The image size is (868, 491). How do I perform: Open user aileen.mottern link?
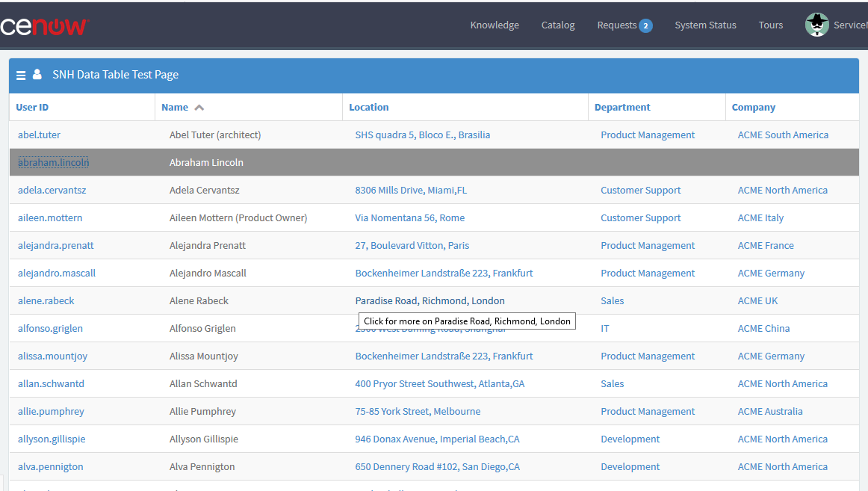pos(50,218)
